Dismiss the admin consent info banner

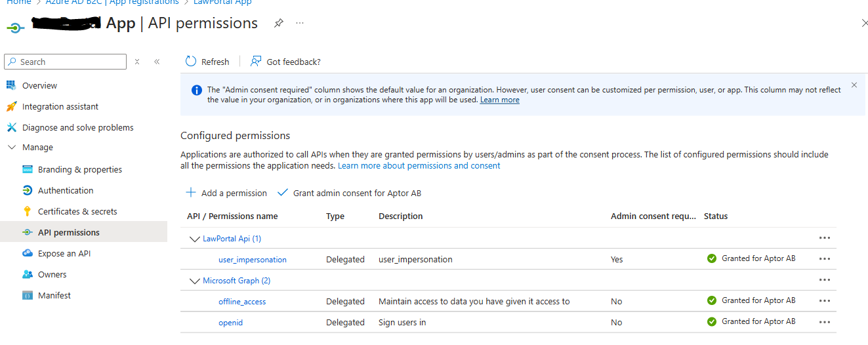pyautogui.click(x=854, y=85)
